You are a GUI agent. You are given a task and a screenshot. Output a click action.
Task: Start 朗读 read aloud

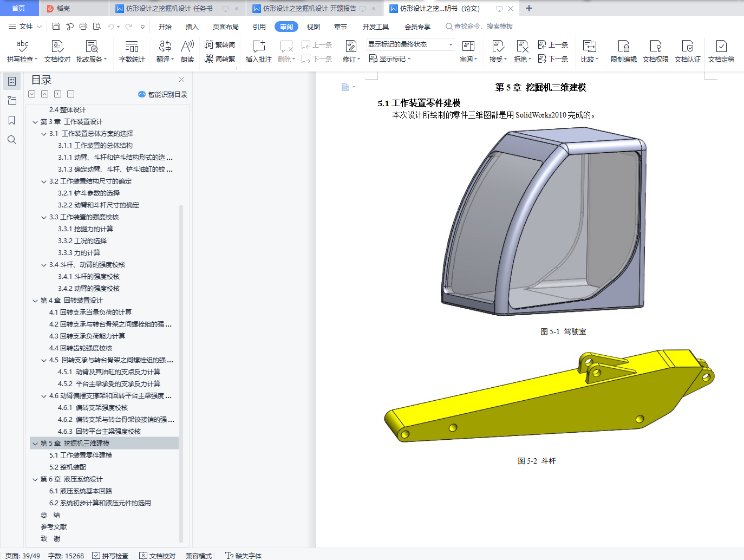pyautogui.click(x=187, y=51)
